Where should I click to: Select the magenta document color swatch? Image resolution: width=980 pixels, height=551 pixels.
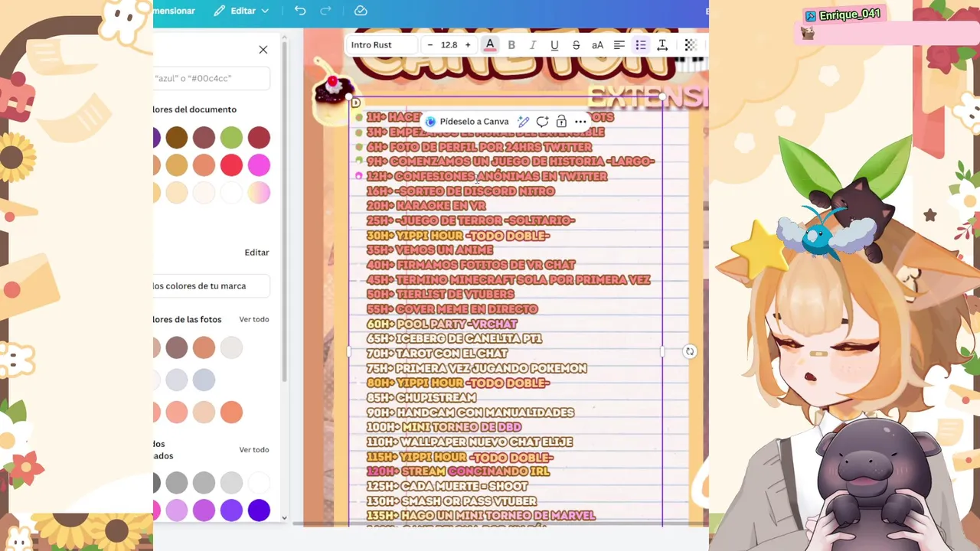coord(259,165)
